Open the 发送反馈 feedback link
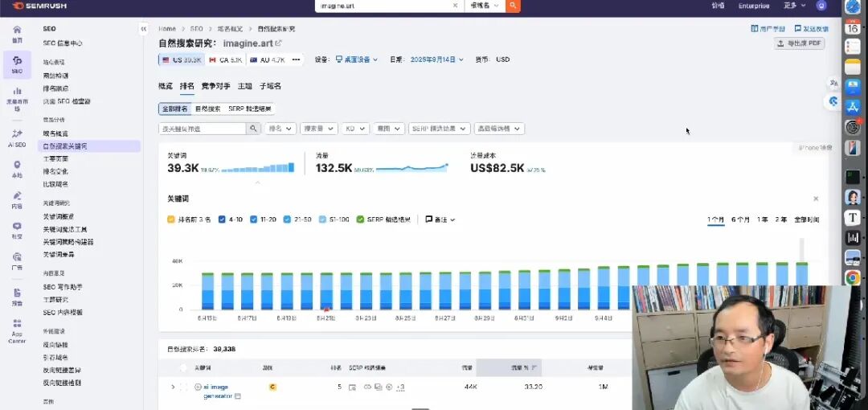The image size is (868, 410). click(x=812, y=29)
